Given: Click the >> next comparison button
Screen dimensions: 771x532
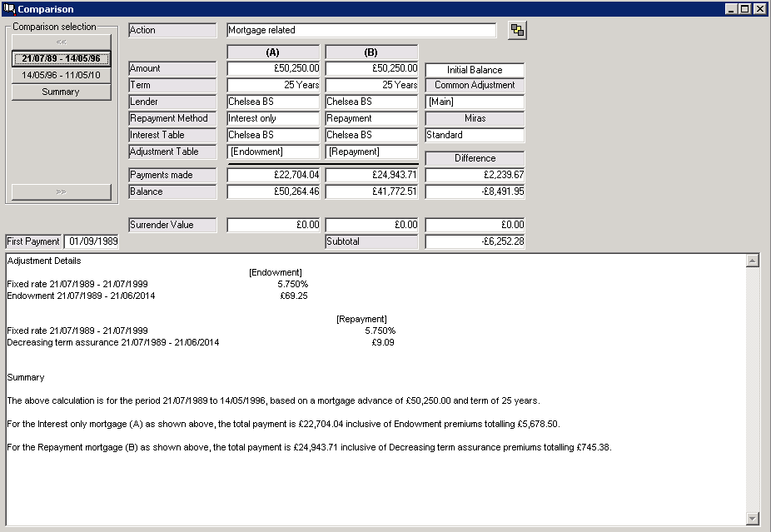Looking at the screenshot, I should point(61,191).
